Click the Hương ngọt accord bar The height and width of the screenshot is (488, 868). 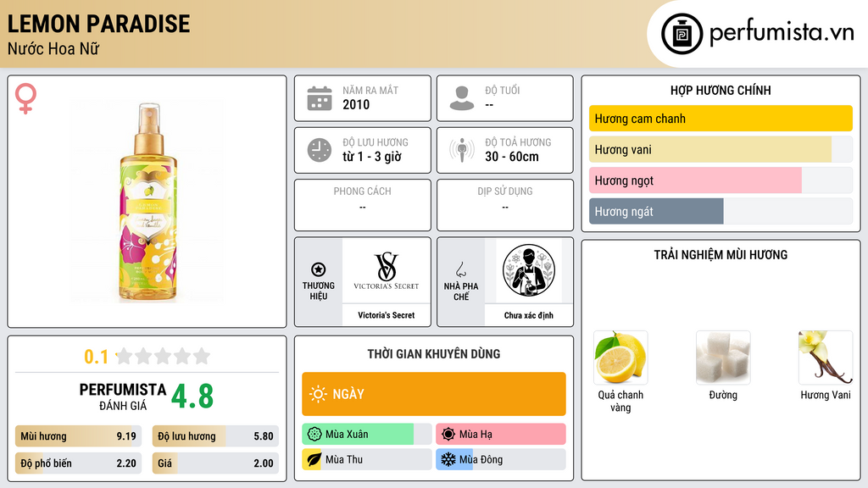point(721,180)
